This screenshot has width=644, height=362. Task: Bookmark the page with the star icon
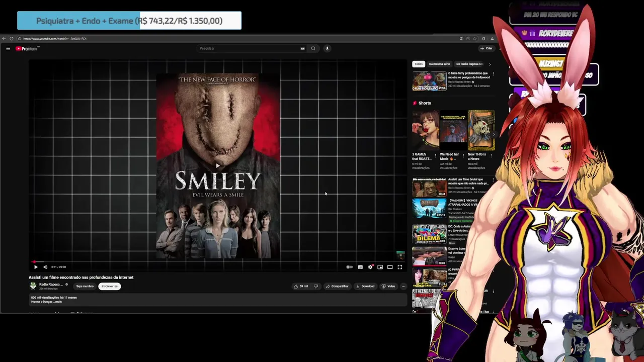[x=474, y=39]
